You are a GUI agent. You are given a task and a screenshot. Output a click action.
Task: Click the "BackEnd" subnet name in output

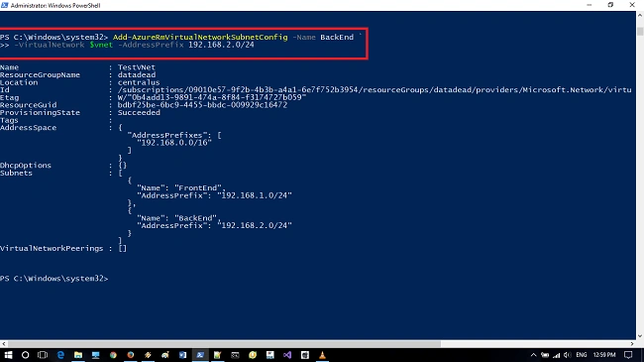pos(196,218)
